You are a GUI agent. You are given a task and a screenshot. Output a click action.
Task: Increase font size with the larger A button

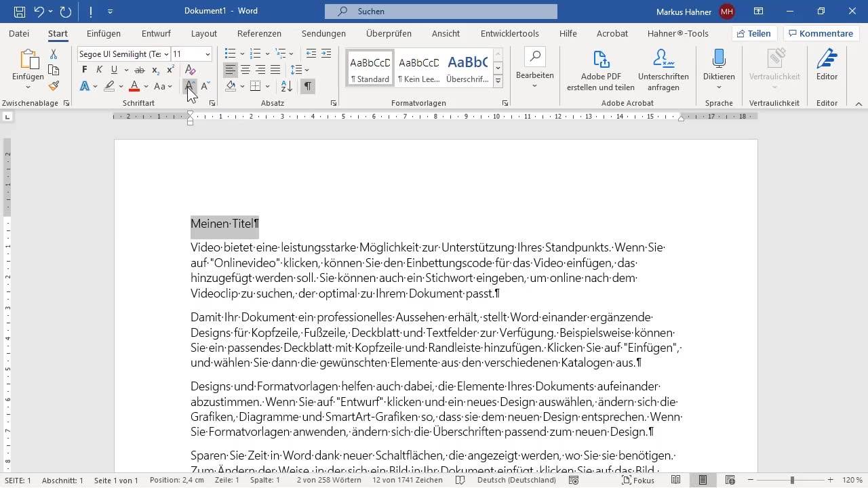coord(190,86)
